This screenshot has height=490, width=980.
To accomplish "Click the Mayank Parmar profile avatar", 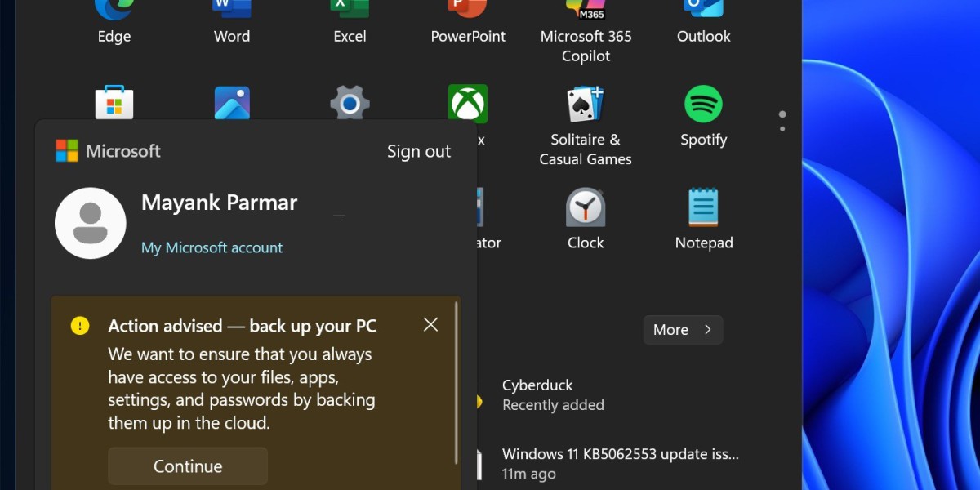I will pos(91,223).
